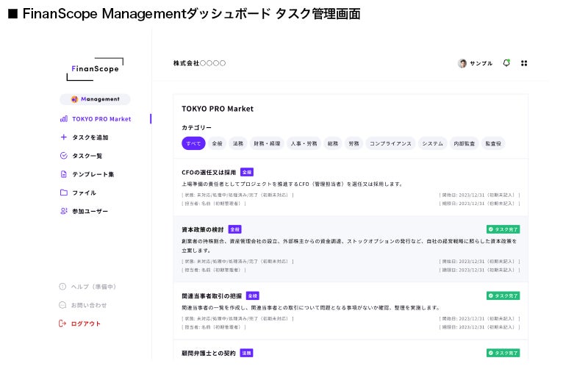Click the タスク完了 badge on 顧問弁護士との契約
Viewport: 588px width, 391px height.
503,353
